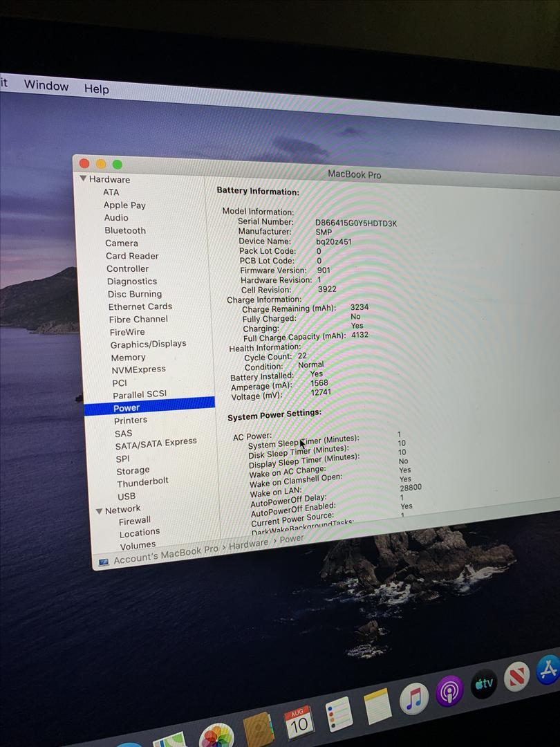Image resolution: width=560 pixels, height=747 pixels.
Task: Select Volumes under Network
Action: [x=138, y=546]
